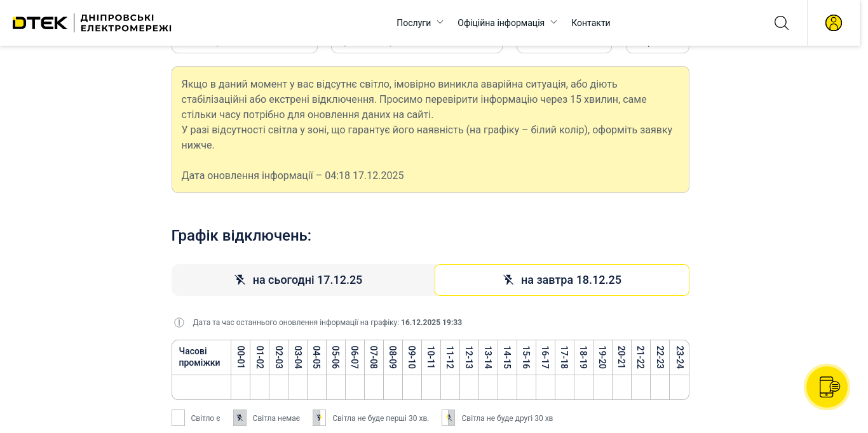Open the search magnifier icon

pos(781,23)
